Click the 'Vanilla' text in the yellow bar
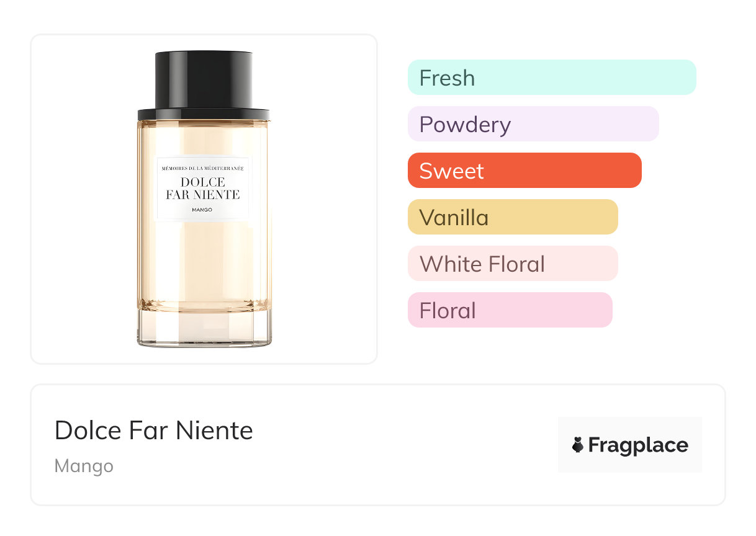The height and width of the screenshot is (536, 756). click(454, 218)
